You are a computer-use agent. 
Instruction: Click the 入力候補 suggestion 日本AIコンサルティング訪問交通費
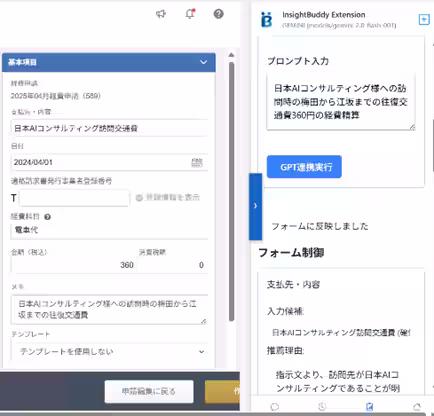coord(341,332)
